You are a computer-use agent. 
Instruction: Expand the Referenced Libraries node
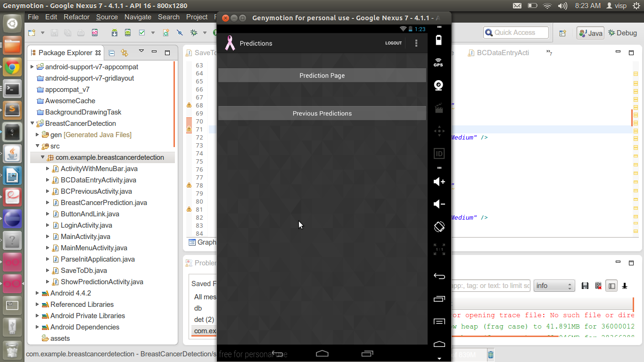(x=37, y=304)
